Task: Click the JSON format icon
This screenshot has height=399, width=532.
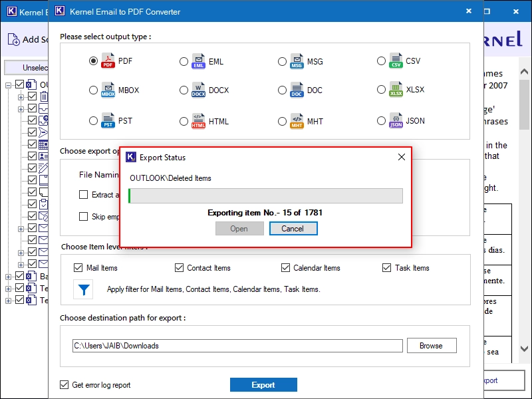Action: pos(396,120)
